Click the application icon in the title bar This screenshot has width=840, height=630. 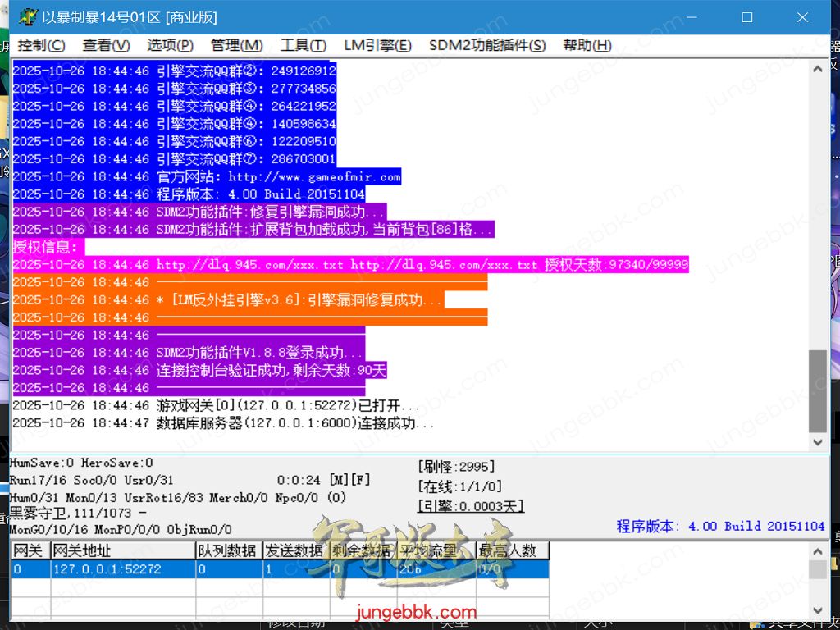(x=28, y=17)
